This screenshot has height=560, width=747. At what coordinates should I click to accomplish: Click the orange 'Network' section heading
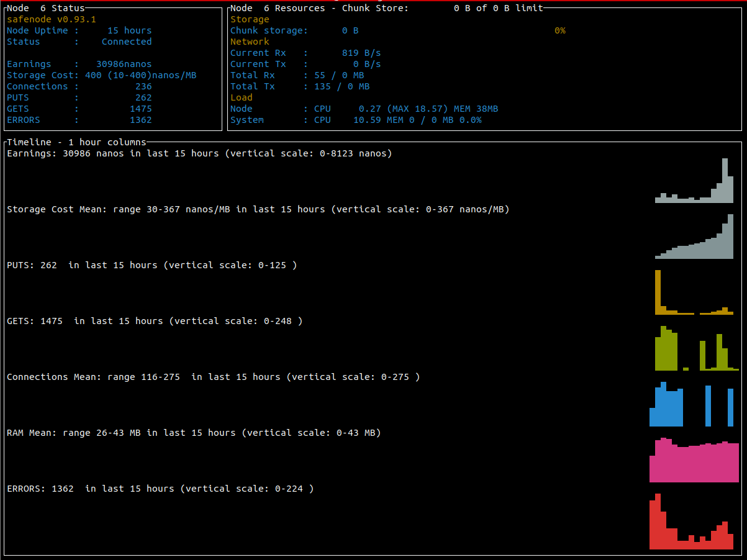coord(250,42)
